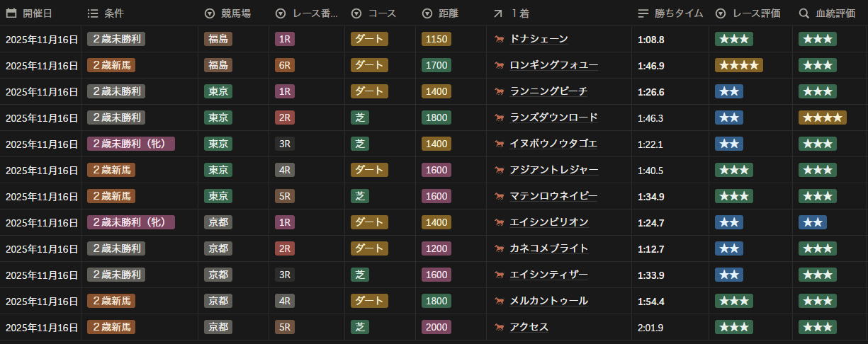Click the horse icon next to ドナシェーン
Viewport: 868px width, 344px height.
point(500,40)
